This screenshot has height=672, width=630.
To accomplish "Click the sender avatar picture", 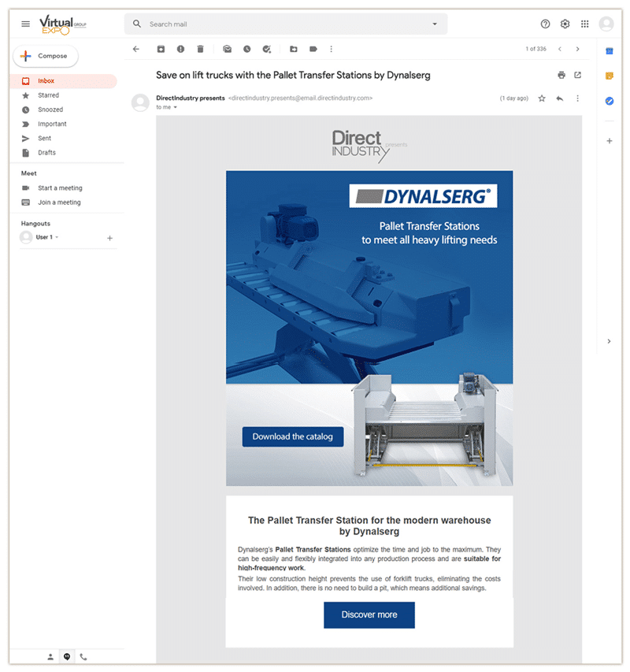I will pyautogui.click(x=140, y=103).
